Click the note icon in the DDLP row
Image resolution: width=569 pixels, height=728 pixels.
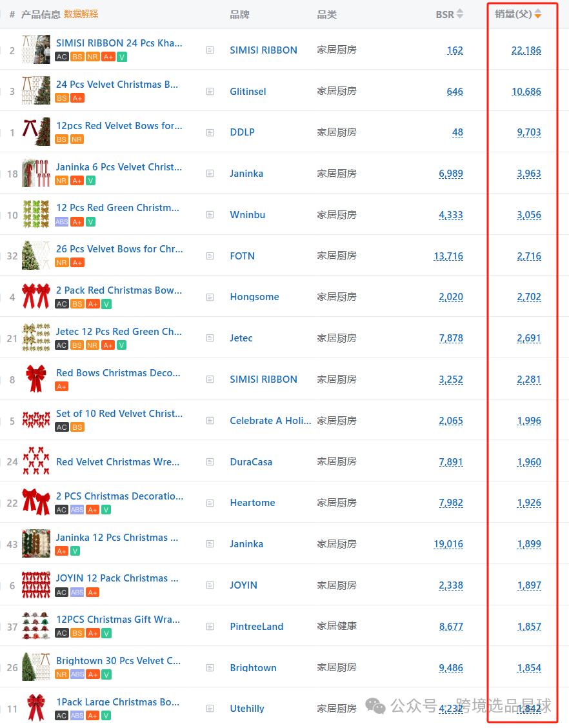coord(210,133)
